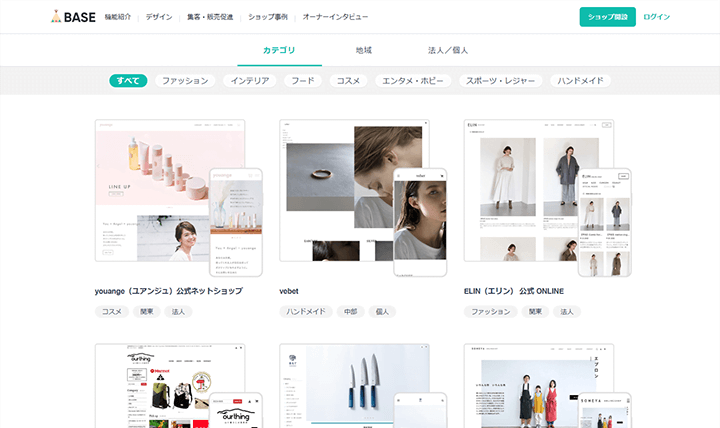This screenshot has height=428, width=720.
Task: Click the ELIN 公式 ONLINE title
Action: [514, 291]
